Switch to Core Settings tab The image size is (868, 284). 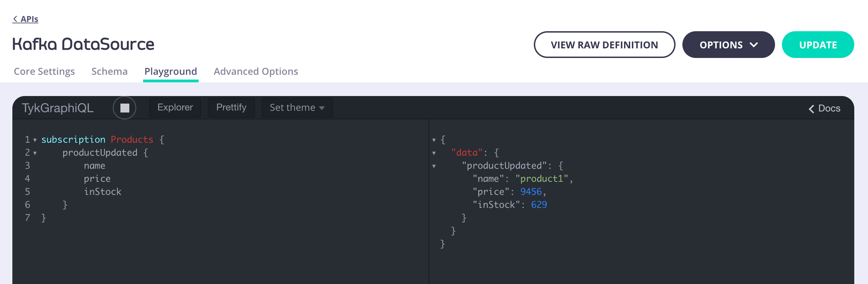(x=44, y=71)
